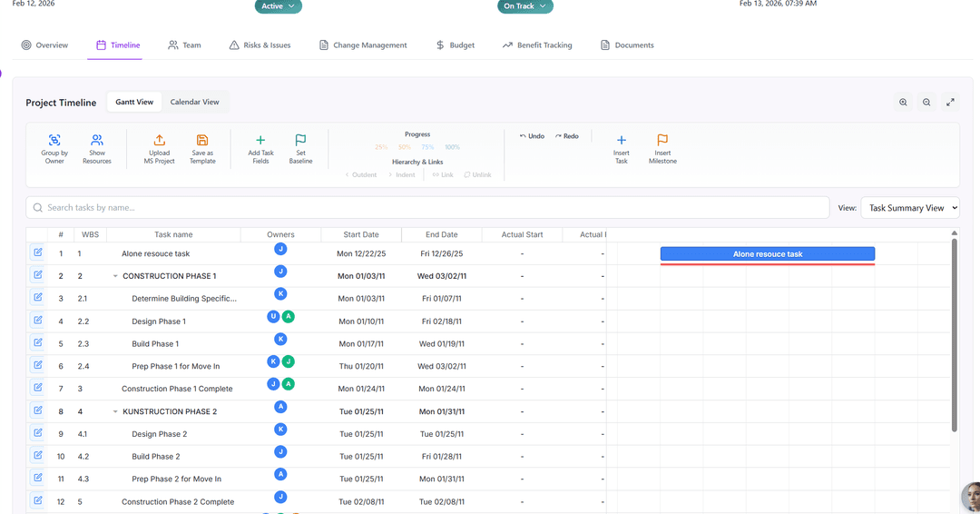
Task: Edit the KUNSTRUCTION PHASE 2 row
Action: click(x=38, y=410)
